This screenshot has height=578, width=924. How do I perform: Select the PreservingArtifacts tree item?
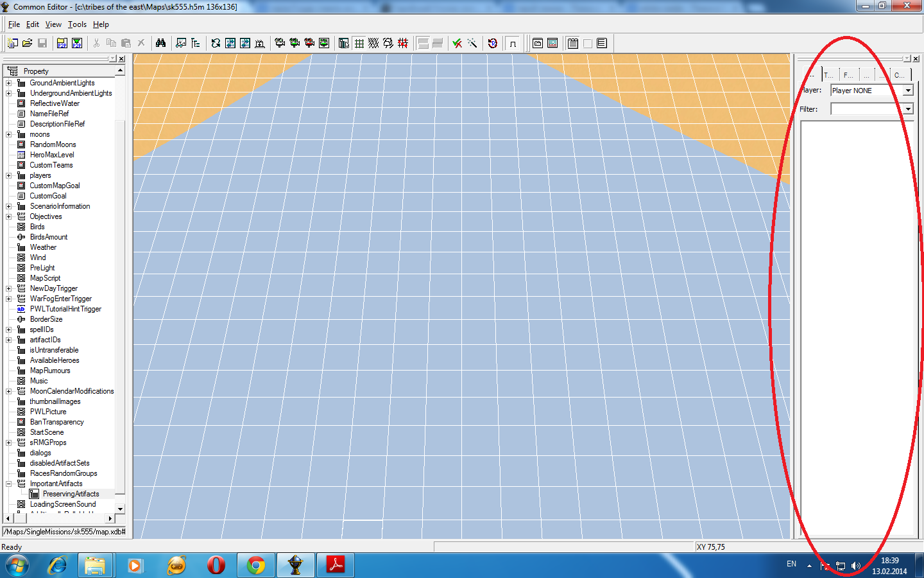pos(71,494)
